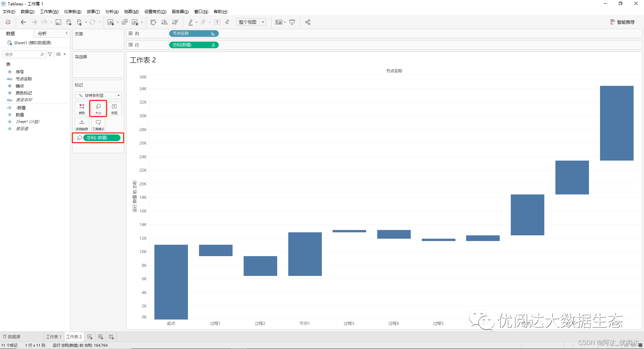Click the share workbook icon
644x349 pixels.
click(x=308, y=22)
